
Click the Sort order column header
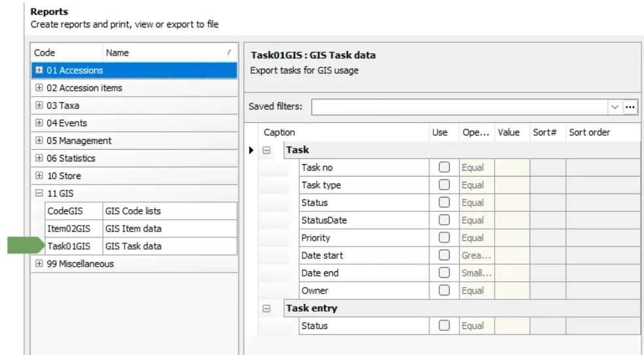point(603,132)
